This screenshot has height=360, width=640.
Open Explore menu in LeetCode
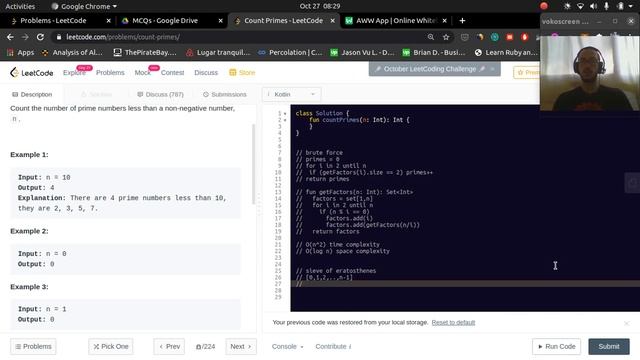pyautogui.click(x=74, y=73)
